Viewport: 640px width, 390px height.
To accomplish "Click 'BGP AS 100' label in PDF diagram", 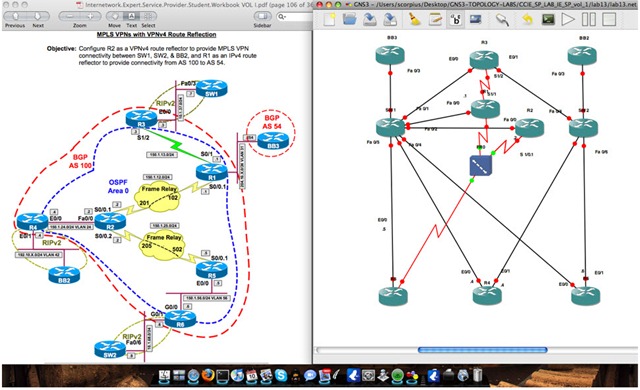I will pyautogui.click(x=80, y=161).
